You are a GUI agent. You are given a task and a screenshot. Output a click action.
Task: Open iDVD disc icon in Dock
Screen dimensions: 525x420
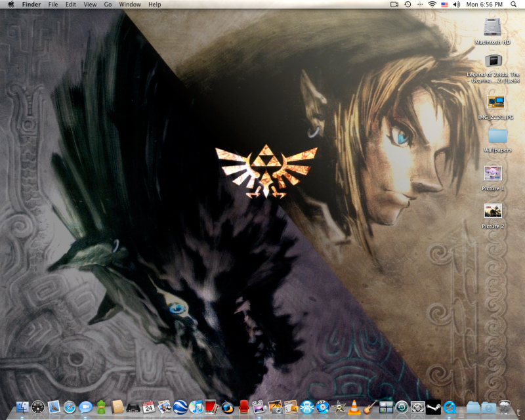coord(323,408)
